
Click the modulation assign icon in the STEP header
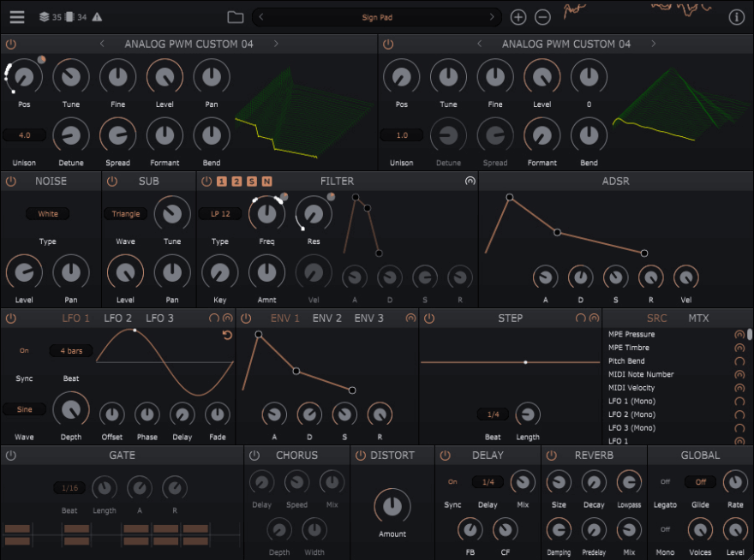coord(595,318)
